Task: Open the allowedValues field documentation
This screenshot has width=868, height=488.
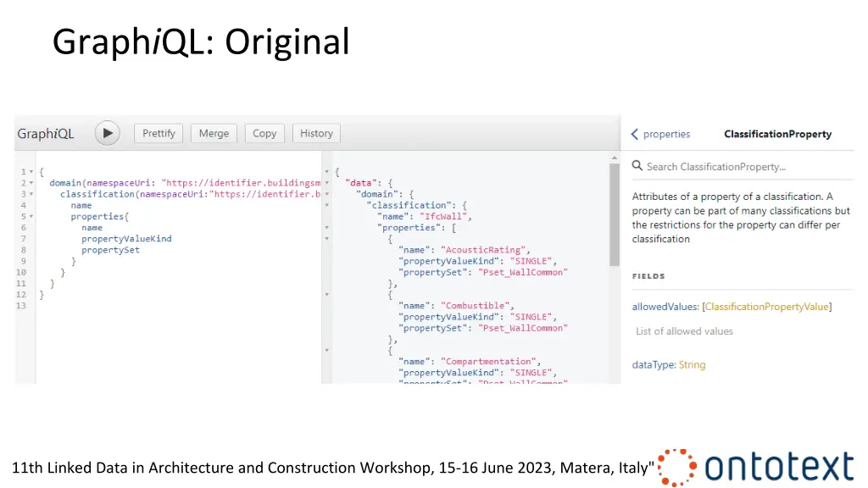Action: (x=665, y=307)
